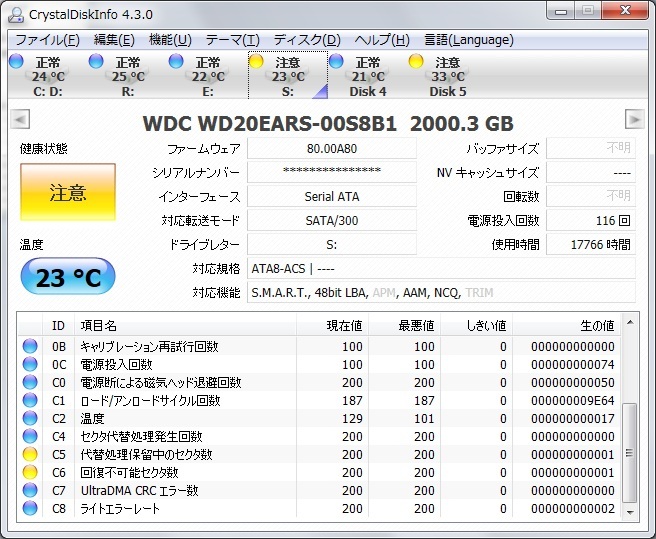This screenshot has width=656, height=539.
Task: Select the C: D: disk status orb
Action: click(16, 62)
